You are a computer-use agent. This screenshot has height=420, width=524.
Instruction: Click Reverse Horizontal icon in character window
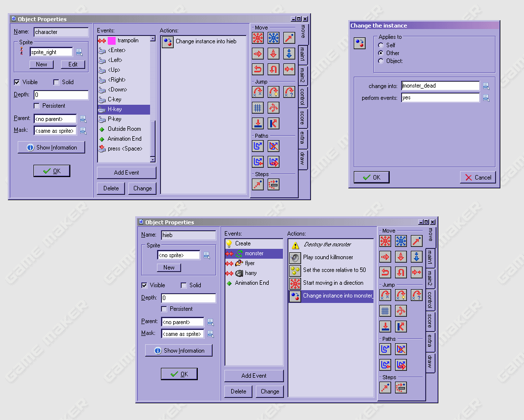point(258,69)
